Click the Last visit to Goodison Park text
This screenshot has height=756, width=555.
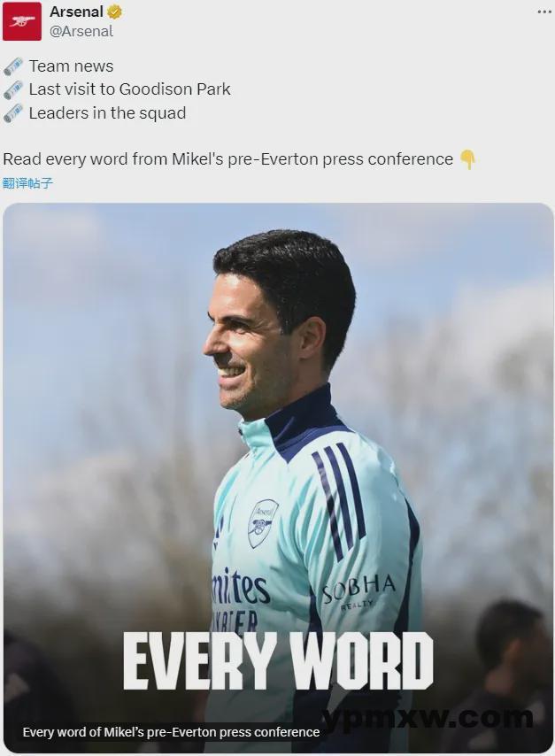(130, 89)
